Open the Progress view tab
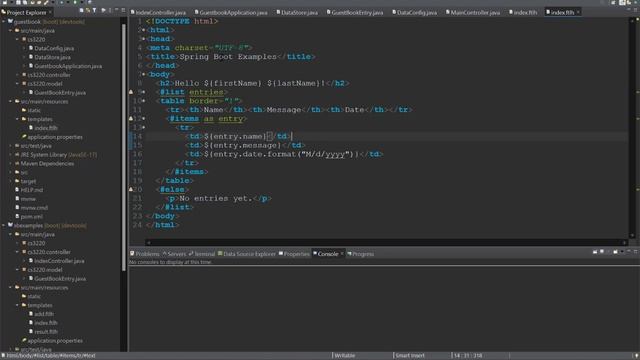 click(x=361, y=254)
